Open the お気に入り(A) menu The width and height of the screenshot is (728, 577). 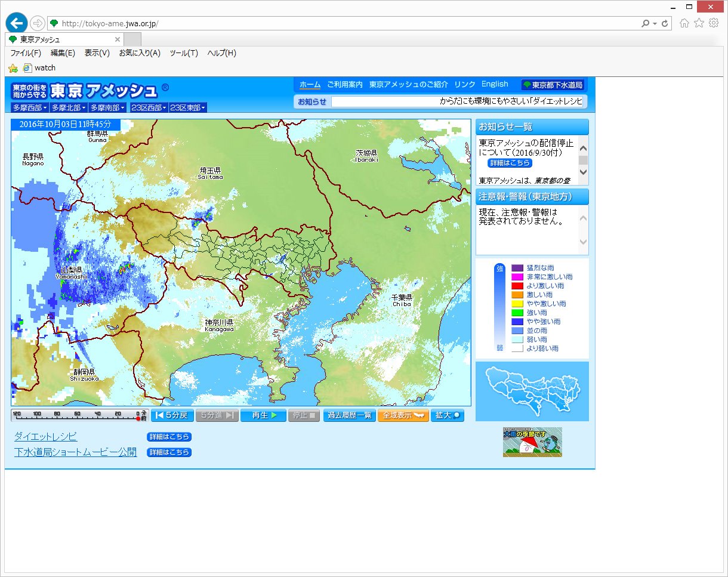pos(140,53)
